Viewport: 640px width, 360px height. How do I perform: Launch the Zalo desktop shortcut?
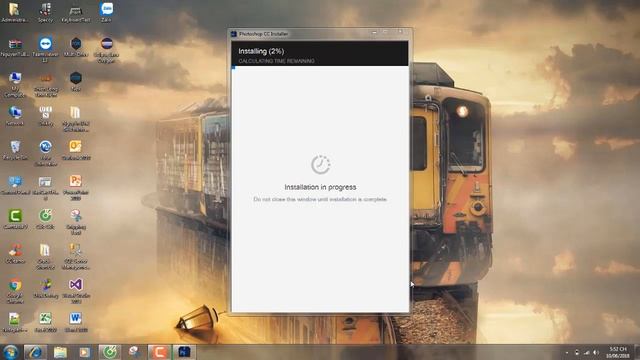coord(106,12)
